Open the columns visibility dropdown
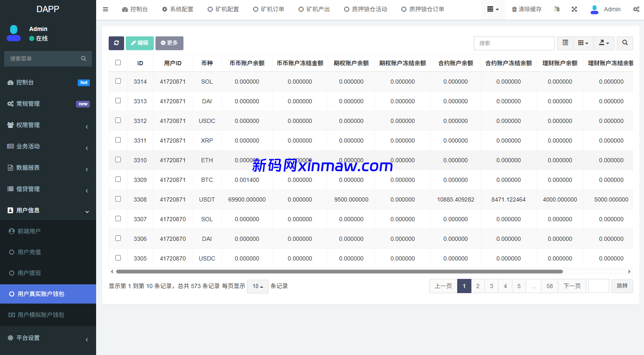Viewport: 644px width, 355px height. click(x=583, y=43)
